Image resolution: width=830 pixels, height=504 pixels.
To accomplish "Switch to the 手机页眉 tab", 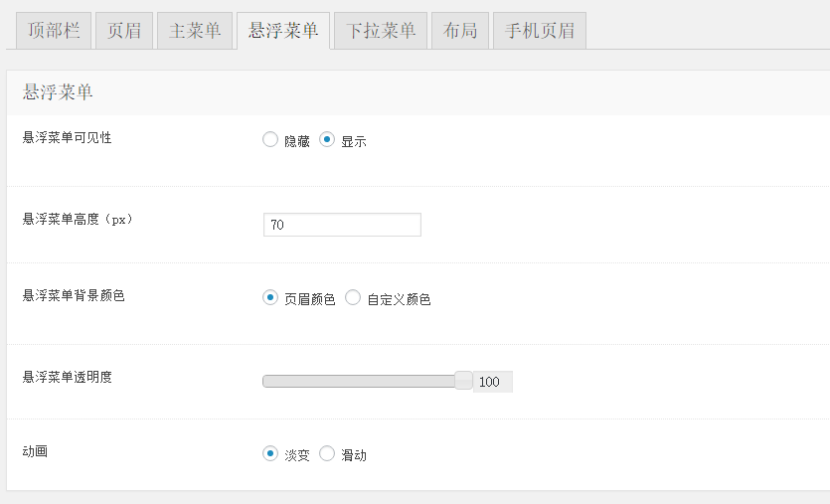I will tap(540, 31).
